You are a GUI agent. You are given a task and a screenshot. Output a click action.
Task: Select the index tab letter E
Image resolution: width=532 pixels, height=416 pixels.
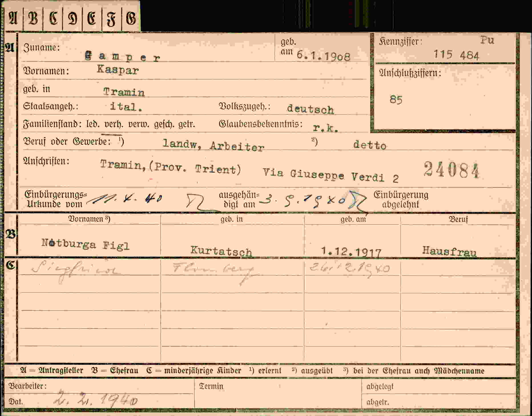click(92, 18)
